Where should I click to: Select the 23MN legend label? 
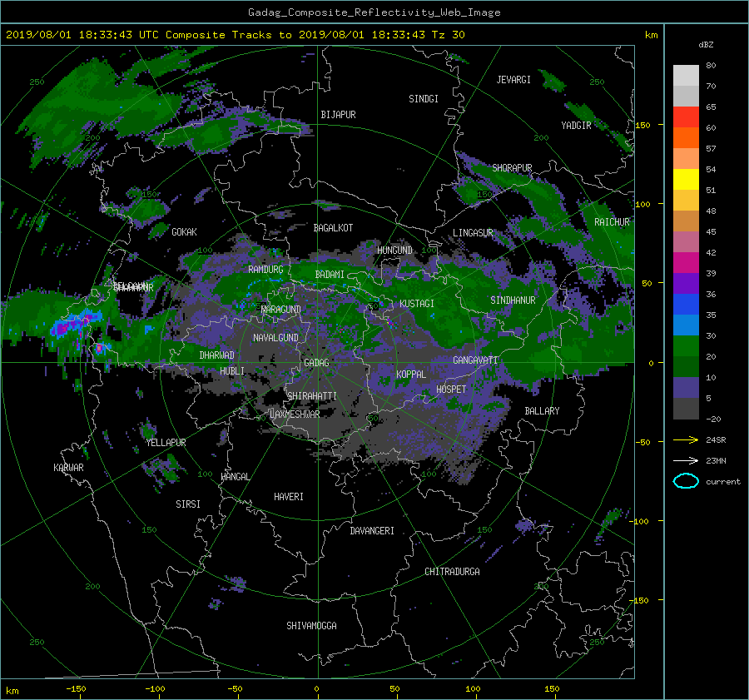point(716,460)
